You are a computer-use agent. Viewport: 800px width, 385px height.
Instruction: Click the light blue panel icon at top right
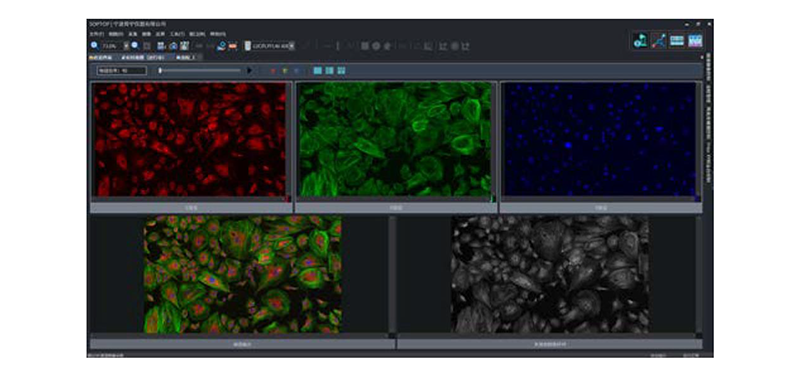(x=677, y=40)
